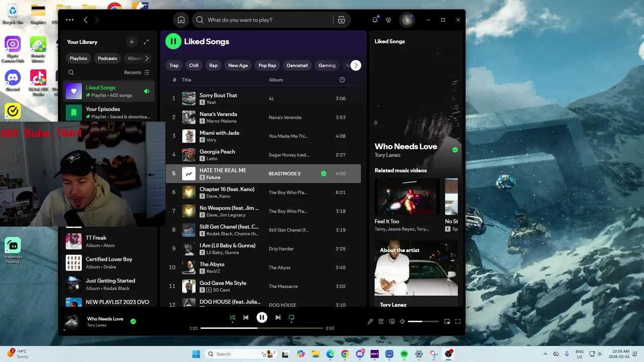Sort the list by Title column header
Viewport: 644px width, 362px height.
187,80
